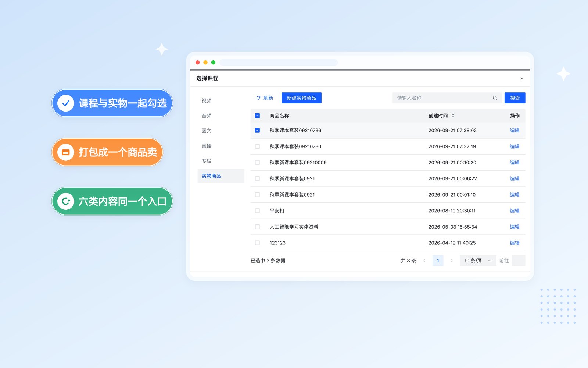Click the 请输入名称 search input
The height and width of the screenshot is (368, 588).
point(447,98)
